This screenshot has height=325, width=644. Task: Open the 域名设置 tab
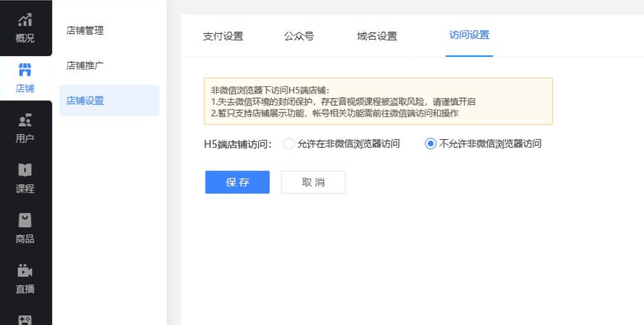[x=377, y=36]
